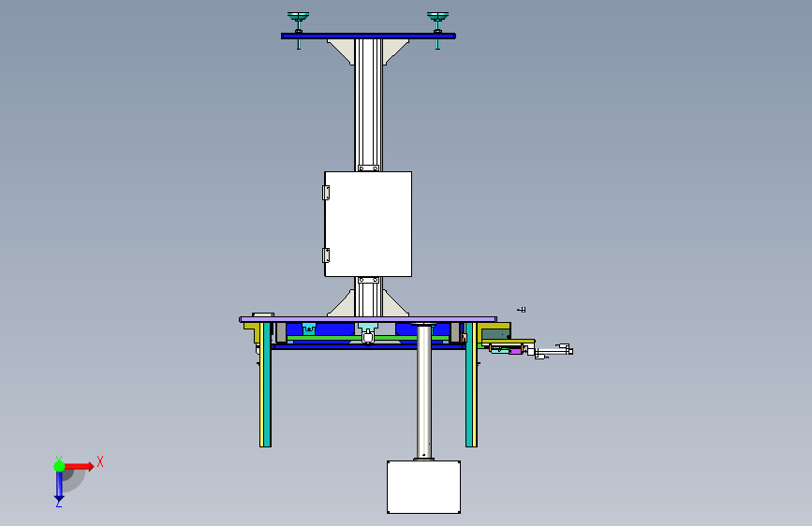Screen dimensions: 812x526
Task: Select the green horizontal rail under the table
Action: 368,338
